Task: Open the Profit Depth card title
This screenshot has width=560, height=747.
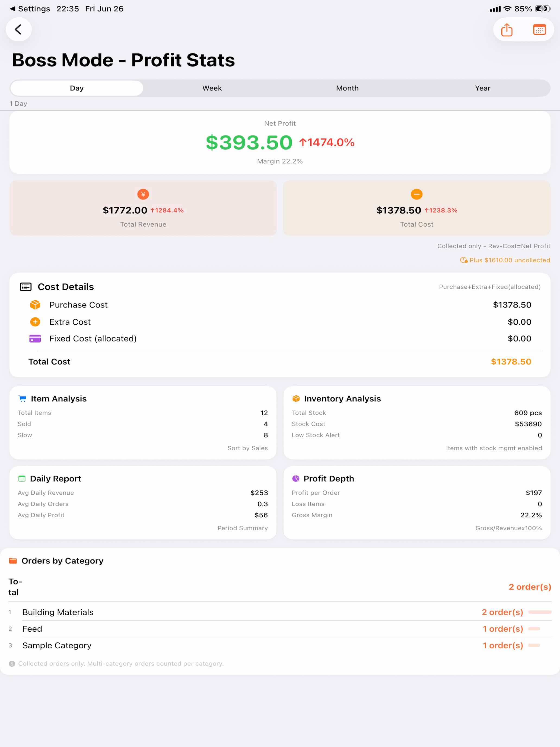Action: tap(329, 479)
